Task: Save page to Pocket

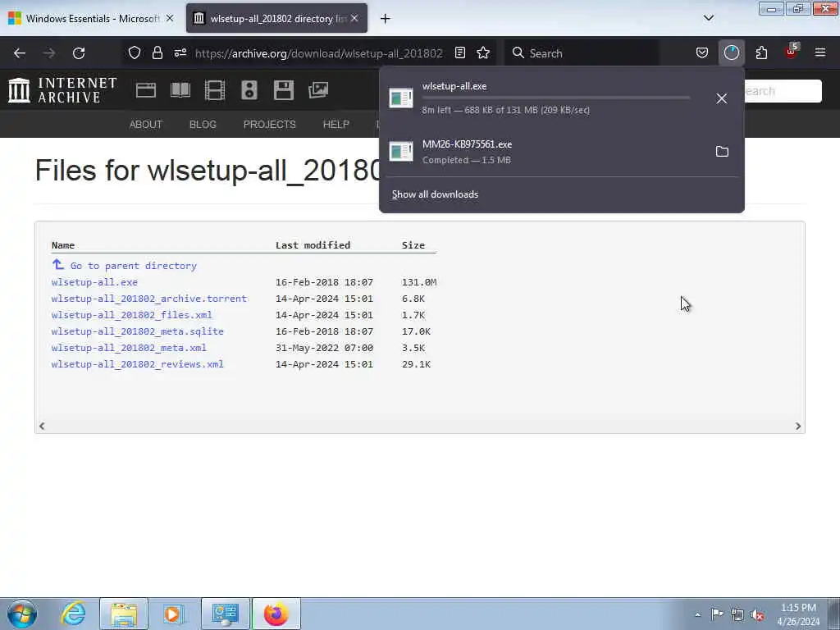Action: click(x=702, y=53)
